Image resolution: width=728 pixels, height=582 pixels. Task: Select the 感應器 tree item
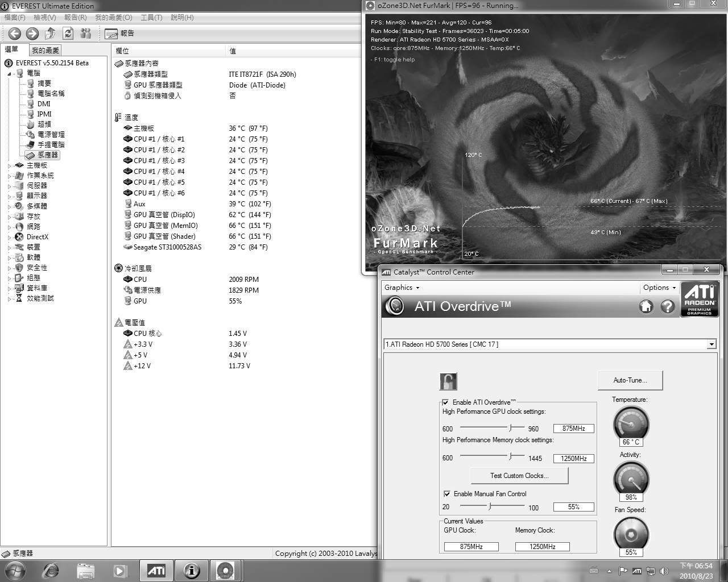(x=42, y=155)
